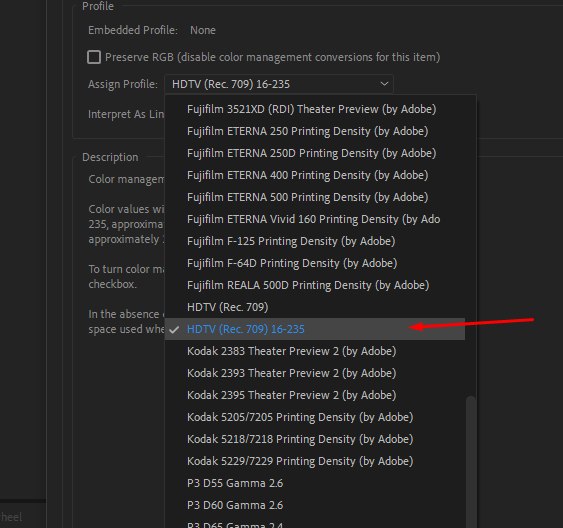Select Kodak 5205/7205 Printing Density

pyautogui.click(x=315, y=417)
